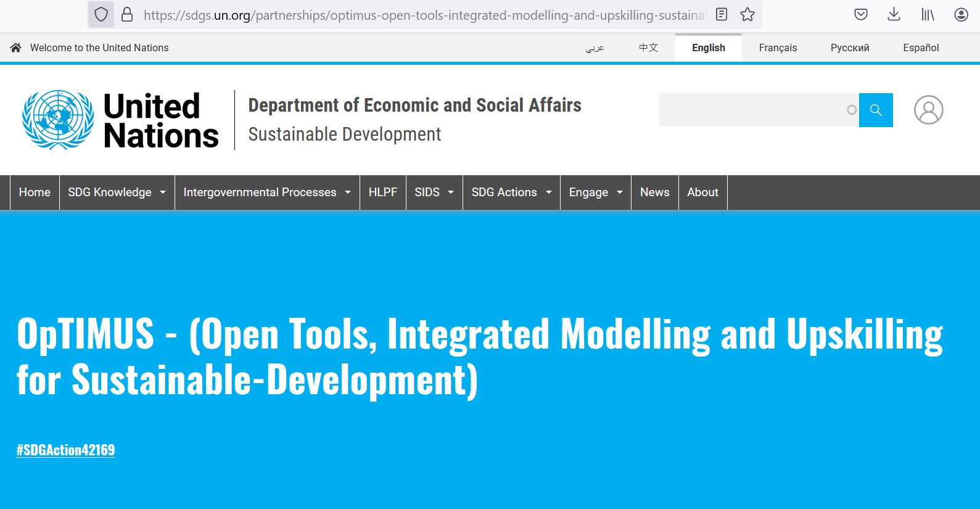
Task: Open the downloads arrow icon
Action: pyautogui.click(x=894, y=15)
